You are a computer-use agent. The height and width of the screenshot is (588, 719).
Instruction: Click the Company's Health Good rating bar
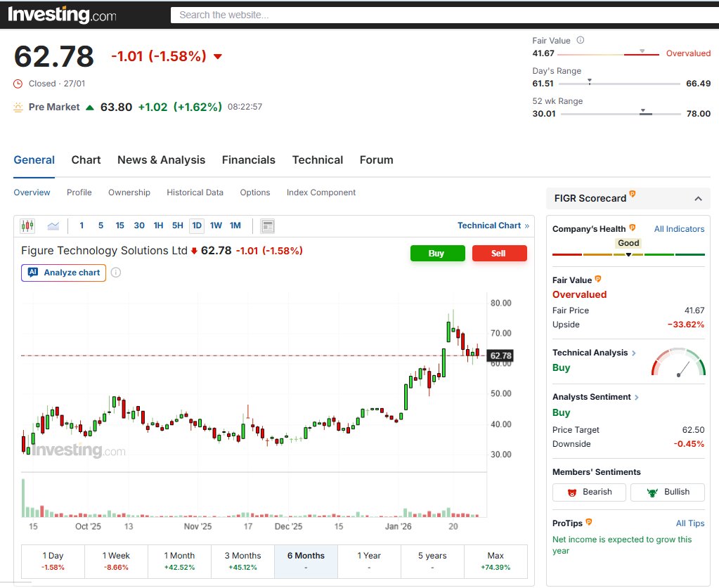[628, 254]
